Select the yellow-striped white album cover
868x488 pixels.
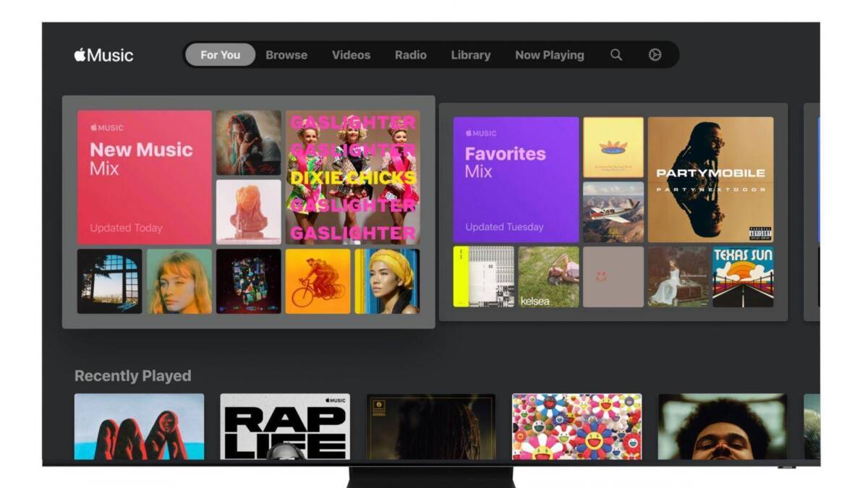(484, 277)
